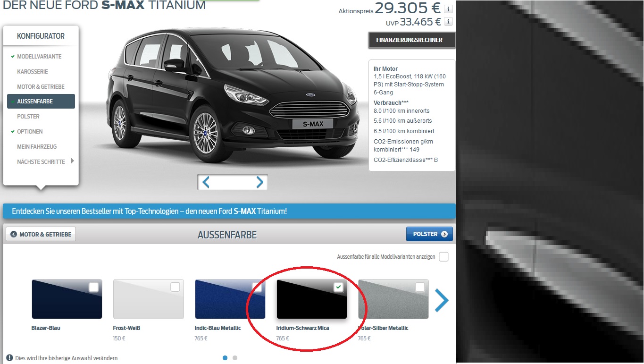Screen dimensions: 644x364
Task: Click '5.6 l/100 km außerorts' text
Action: [403, 120]
